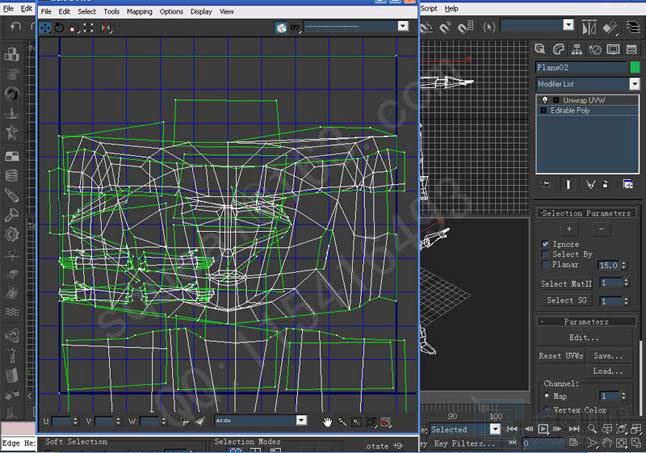Open the Selected key dropdown
The width and height of the screenshot is (646, 453).
tap(495, 429)
